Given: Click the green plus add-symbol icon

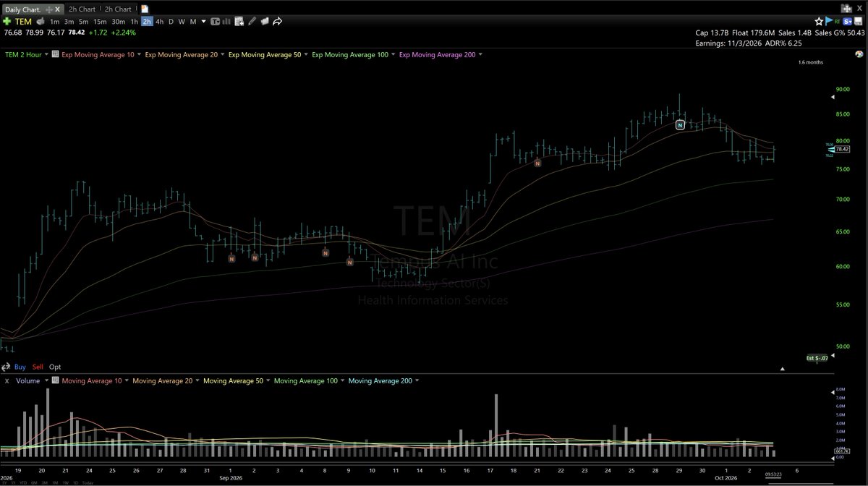Looking at the screenshot, I should [x=7, y=22].
